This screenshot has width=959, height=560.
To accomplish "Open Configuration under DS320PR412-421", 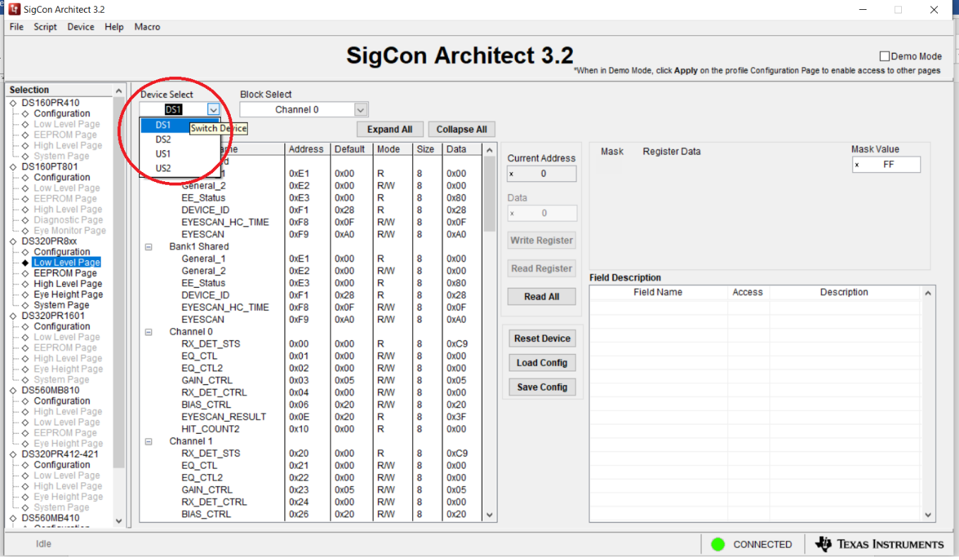I will pyautogui.click(x=61, y=465).
